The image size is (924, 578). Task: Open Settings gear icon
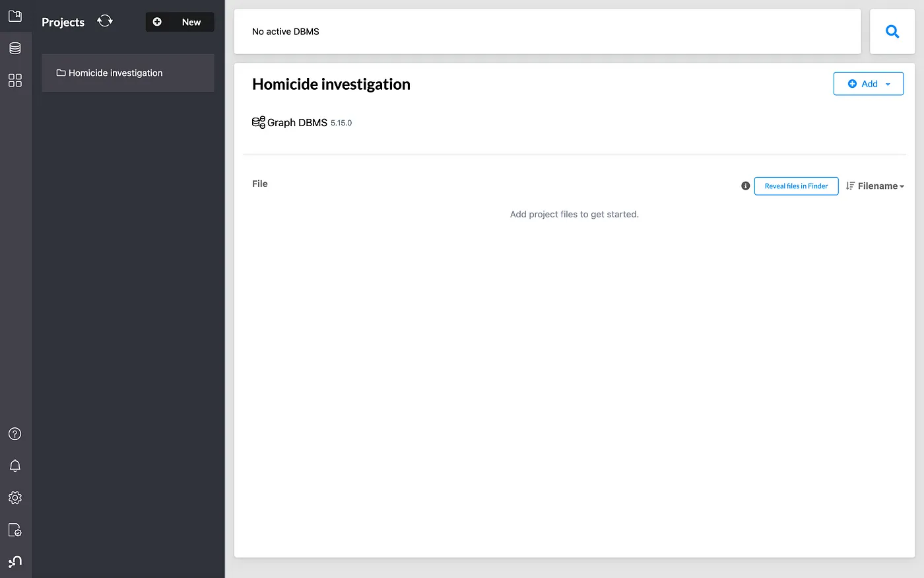[15, 498]
